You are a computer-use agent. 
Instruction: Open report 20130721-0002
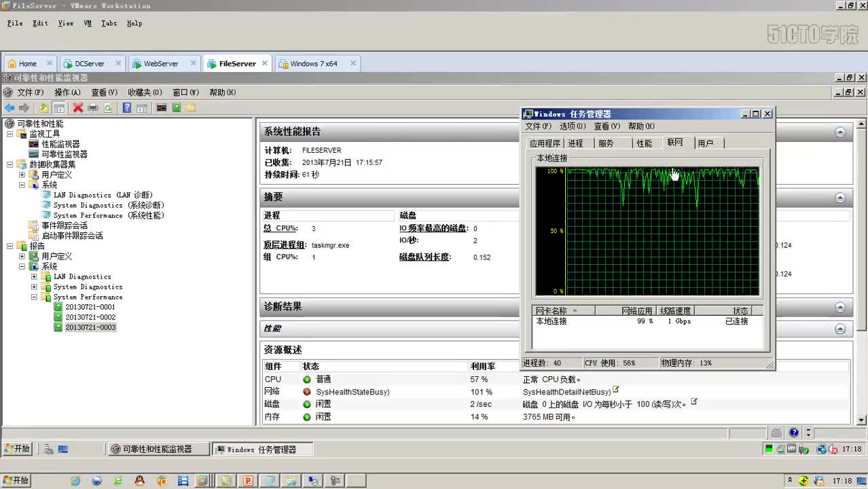[90, 317]
